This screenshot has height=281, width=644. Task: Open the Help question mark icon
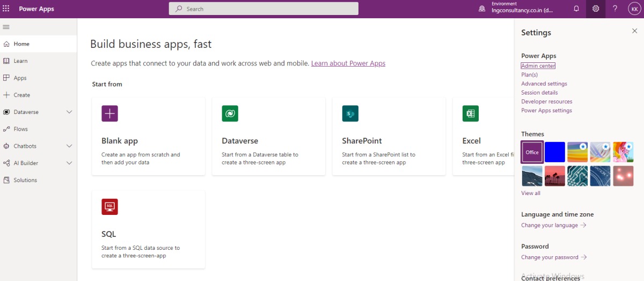point(615,9)
